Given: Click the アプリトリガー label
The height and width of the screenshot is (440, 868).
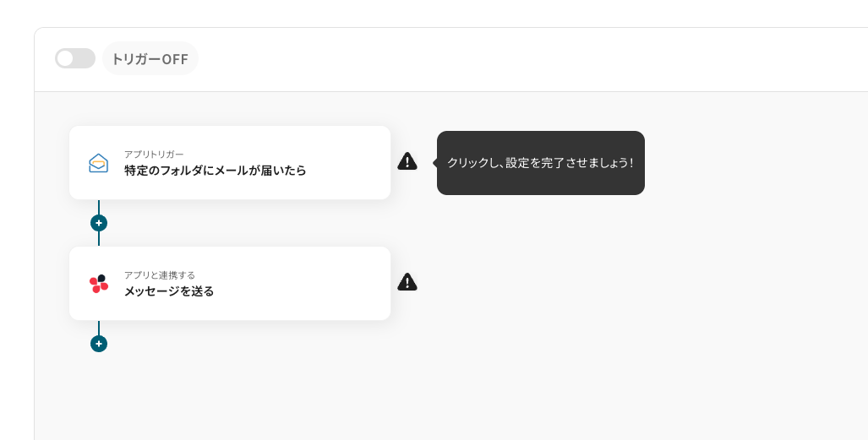Looking at the screenshot, I should [154, 154].
